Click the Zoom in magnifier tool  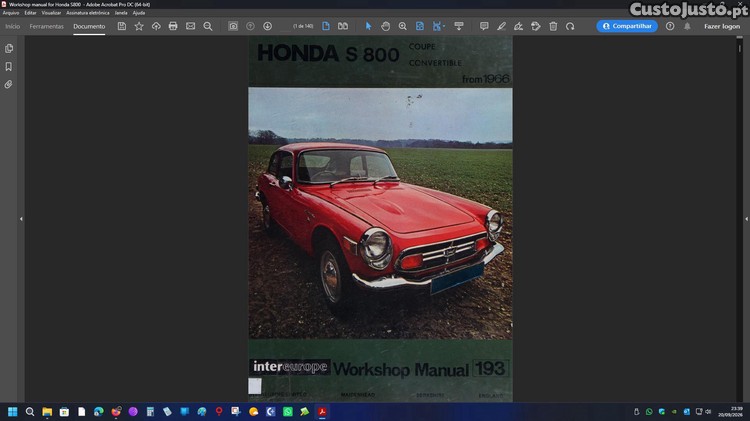(x=403, y=26)
